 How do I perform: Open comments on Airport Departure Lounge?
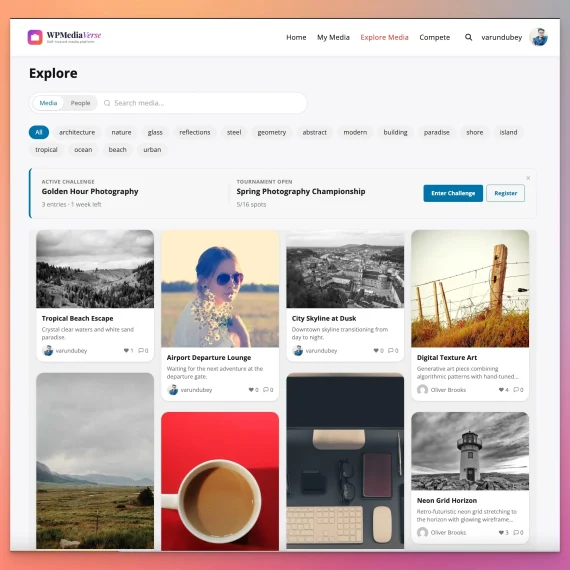coord(266,390)
